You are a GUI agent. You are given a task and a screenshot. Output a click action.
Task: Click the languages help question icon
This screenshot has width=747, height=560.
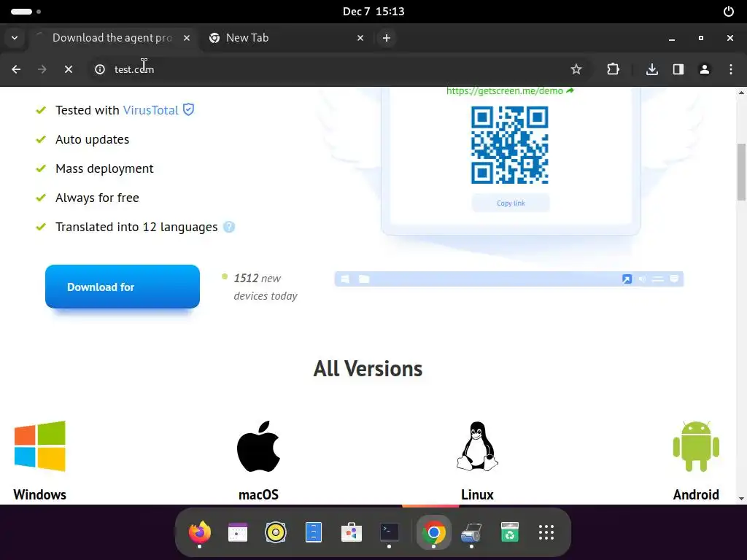229,227
